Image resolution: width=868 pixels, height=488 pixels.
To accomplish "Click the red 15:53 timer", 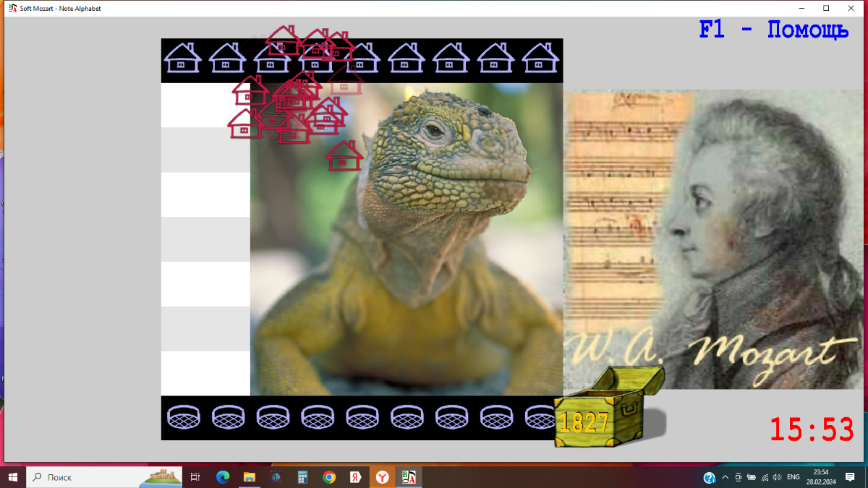I will [x=812, y=429].
